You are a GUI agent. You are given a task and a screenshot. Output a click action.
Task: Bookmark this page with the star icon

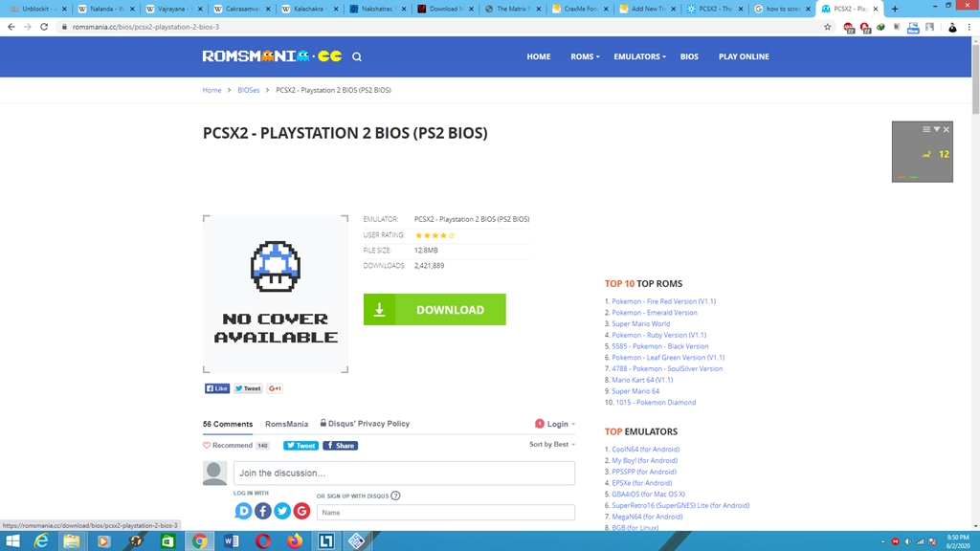(828, 27)
